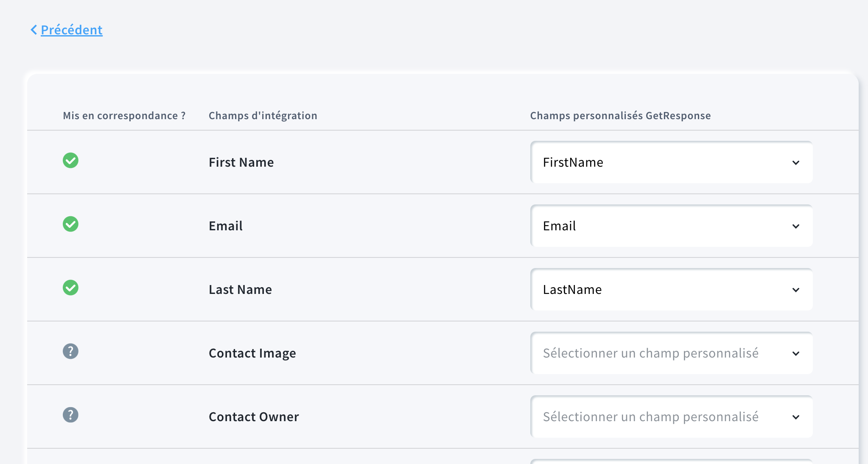The width and height of the screenshot is (868, 464).
Task: Click the back chevron beside Précédent
Action: point(34,30)
